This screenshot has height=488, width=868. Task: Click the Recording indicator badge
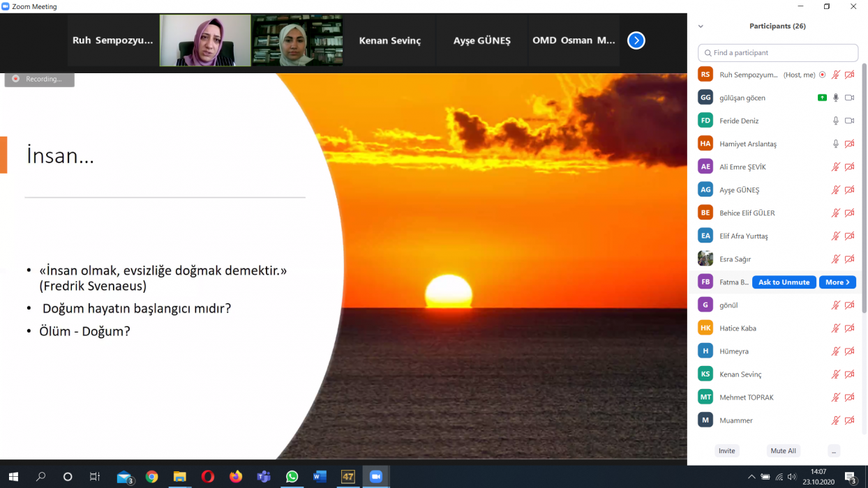39,79
